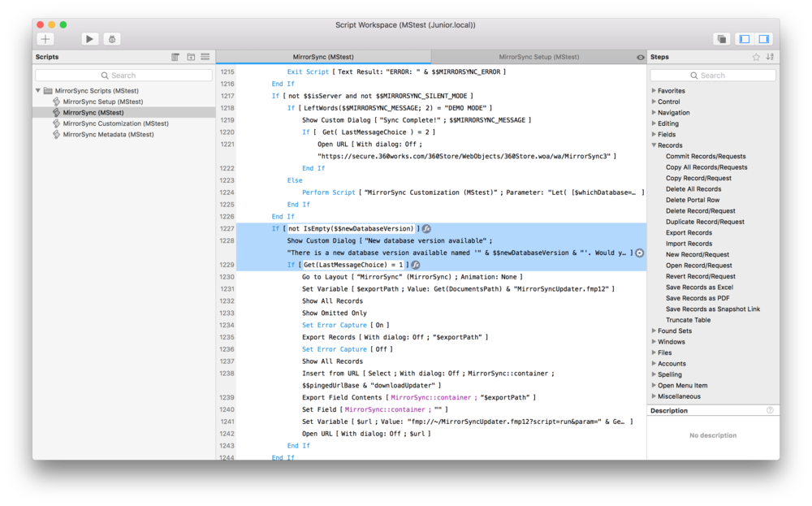Run the script with the play button

click(x=90, y=39)
